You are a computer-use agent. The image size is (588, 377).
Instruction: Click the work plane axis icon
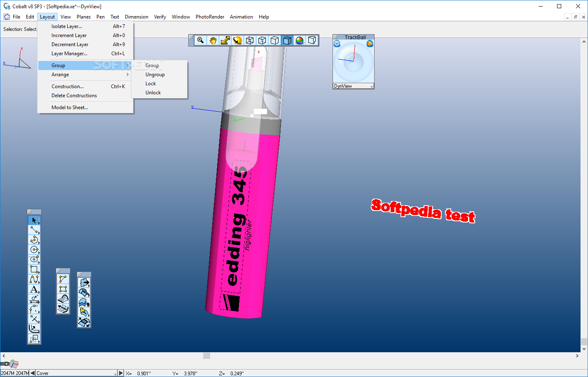(14, 363)
